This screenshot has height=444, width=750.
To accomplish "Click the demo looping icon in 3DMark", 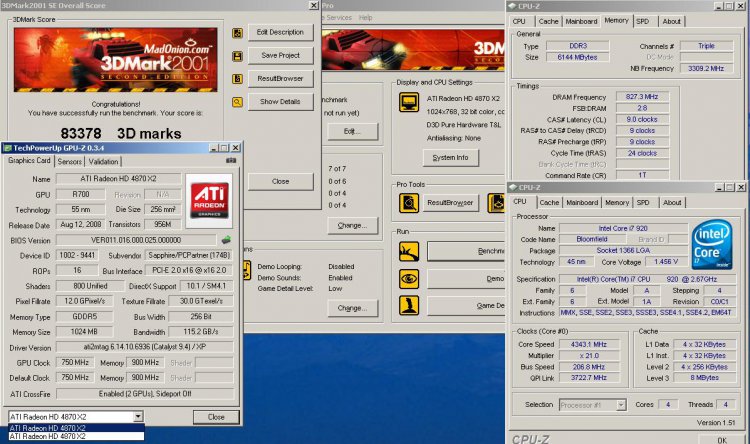I will click(x=247, y=270).
